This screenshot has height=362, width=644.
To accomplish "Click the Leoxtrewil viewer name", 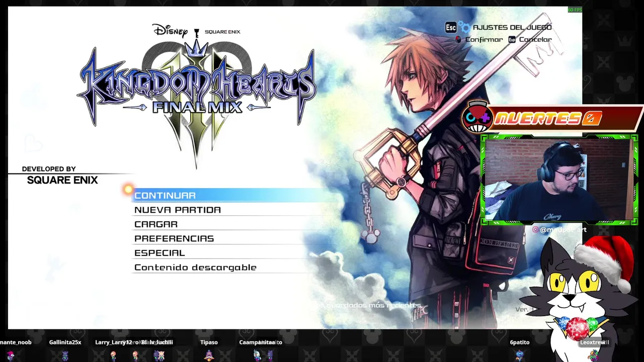I will pos(594,342).
